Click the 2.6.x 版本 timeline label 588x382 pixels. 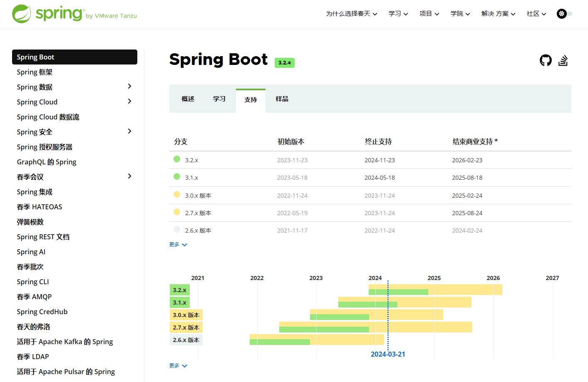186,340
